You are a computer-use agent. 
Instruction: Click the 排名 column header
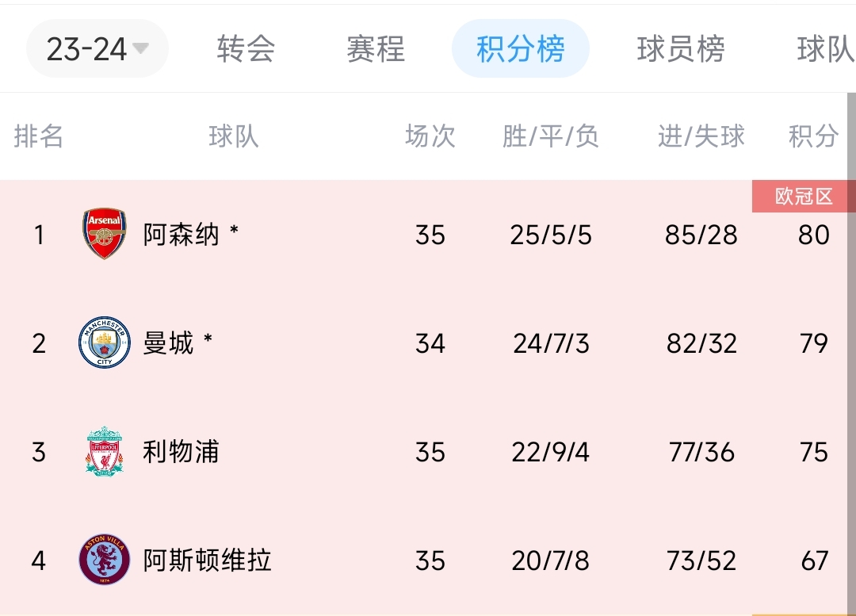pos(38,136)
